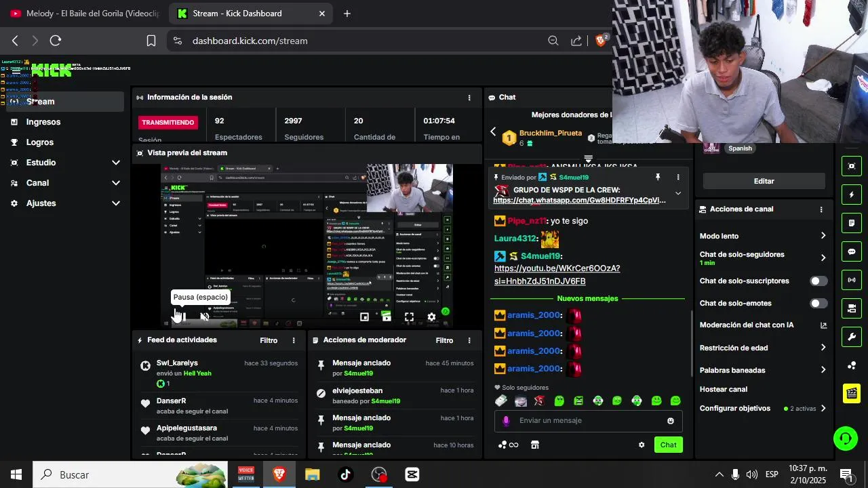Unpin the pinned WhatsApp message
This screenshot has height=488, width=868.
pyautogui.click(x=657, y=177)
